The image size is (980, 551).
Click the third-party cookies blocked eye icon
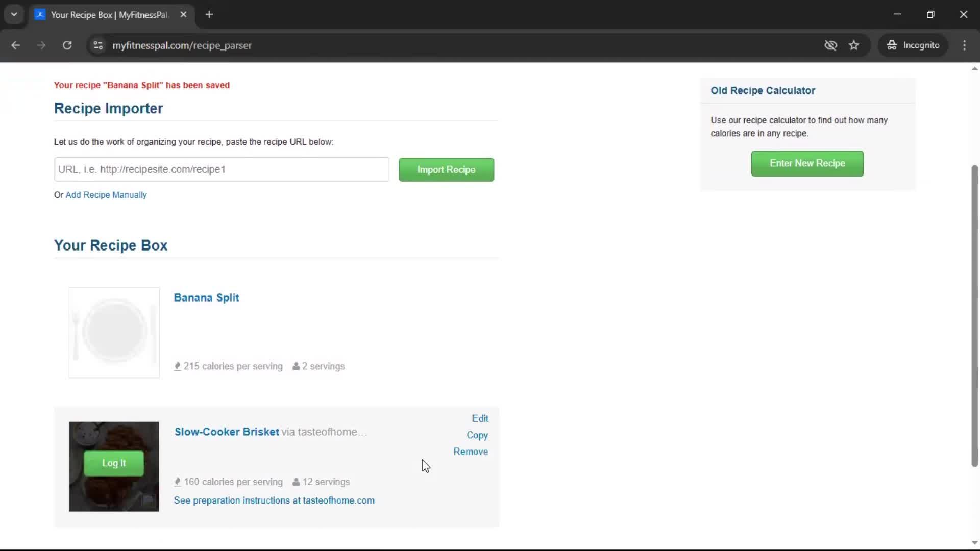[830, 45]
